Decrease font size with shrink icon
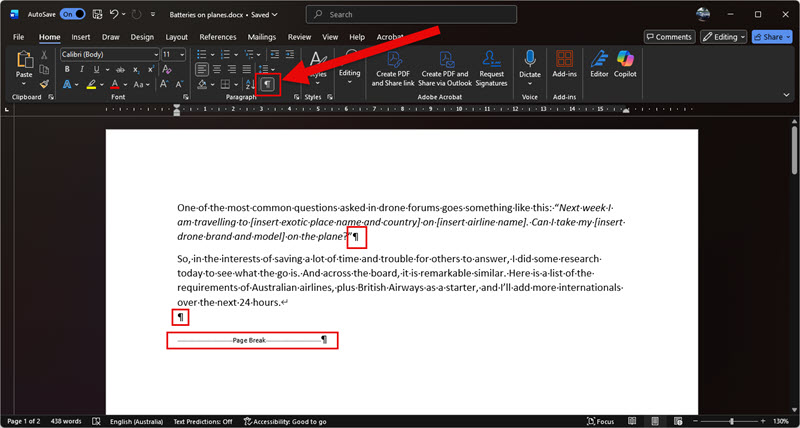 (x=179, y=84)
